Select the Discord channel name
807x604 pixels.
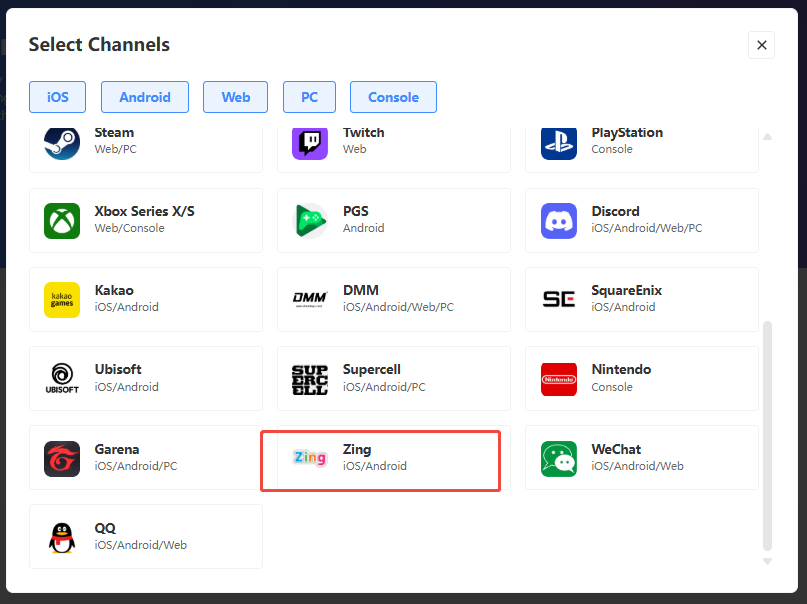pos(616,211)
